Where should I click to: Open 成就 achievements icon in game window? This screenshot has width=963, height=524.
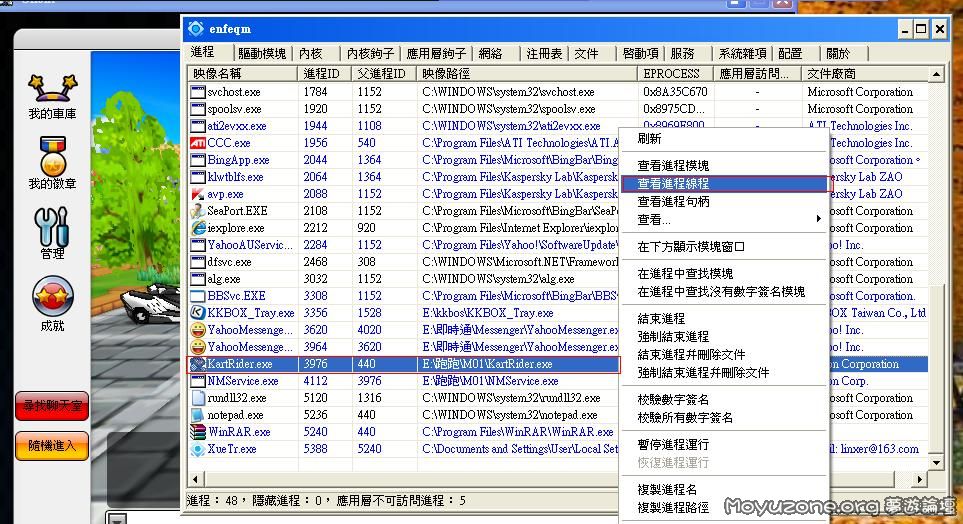(52, 304)
